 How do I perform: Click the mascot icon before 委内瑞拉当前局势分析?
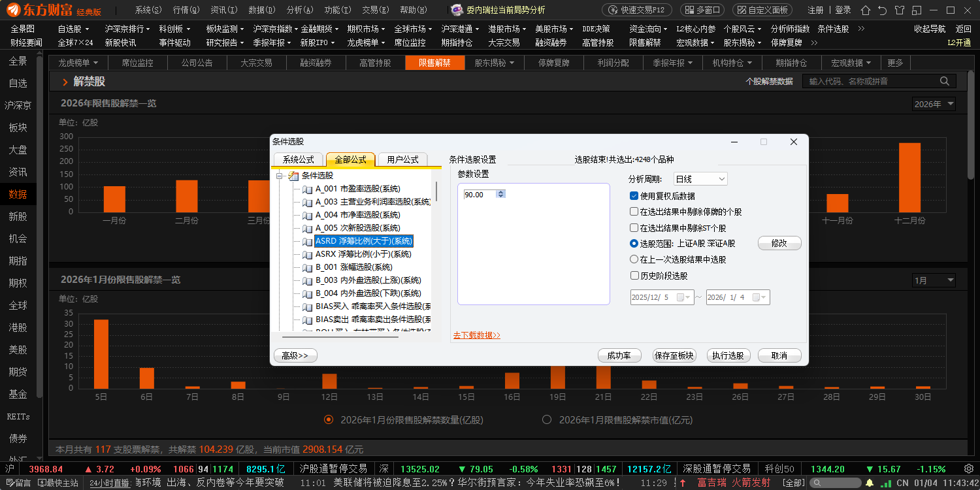click(458, 10)
